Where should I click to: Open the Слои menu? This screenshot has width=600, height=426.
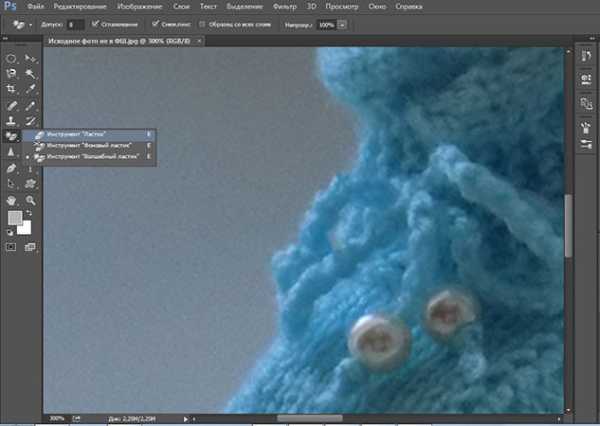coord(181,6)
